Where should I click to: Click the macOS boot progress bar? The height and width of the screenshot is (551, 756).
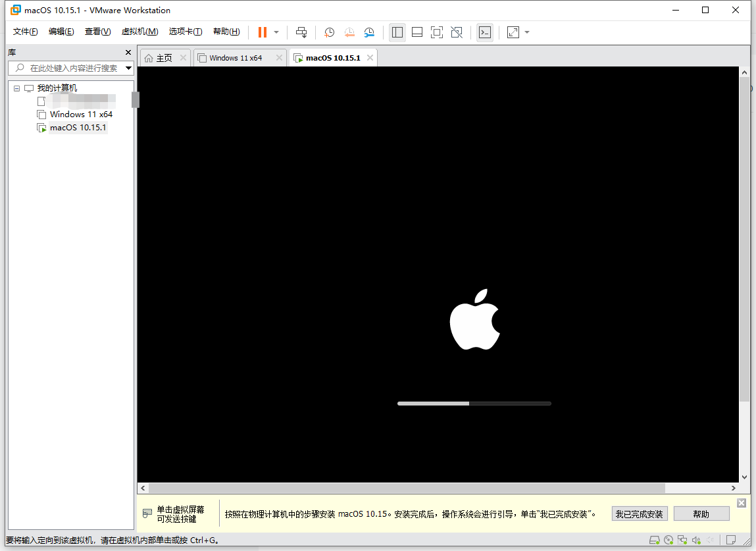tap(474, 404)
